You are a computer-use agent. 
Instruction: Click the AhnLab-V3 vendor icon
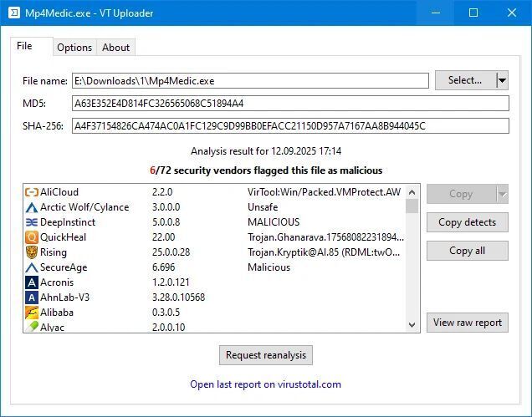point(32,297)
